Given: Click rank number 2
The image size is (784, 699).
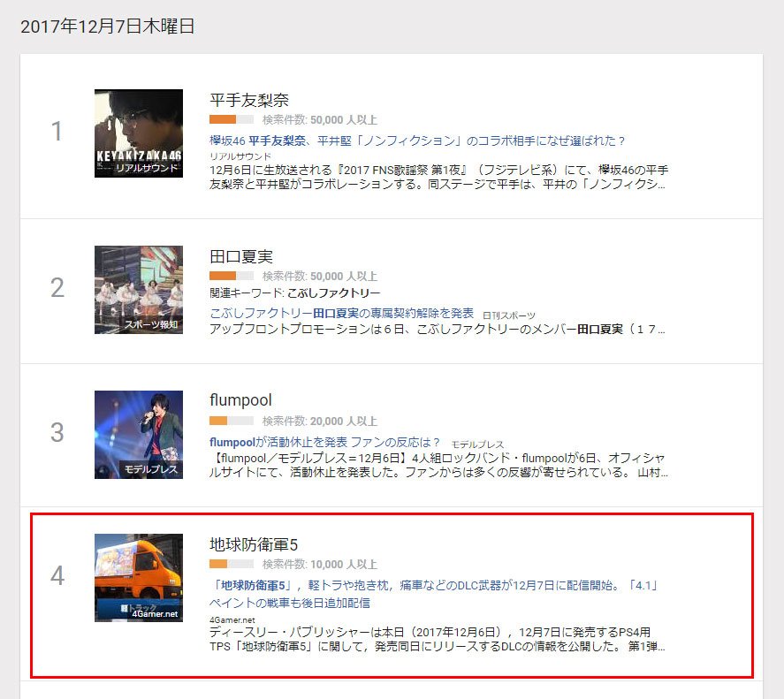Looking at the screenshot, I should [x=57, y=288].
